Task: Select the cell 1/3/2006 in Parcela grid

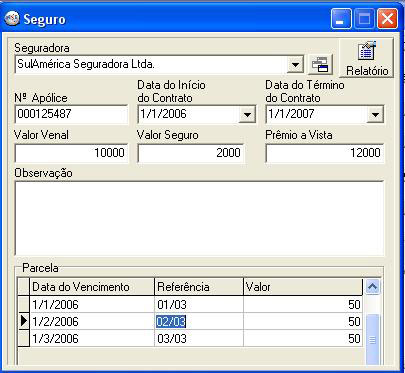Action: (92, 339)
